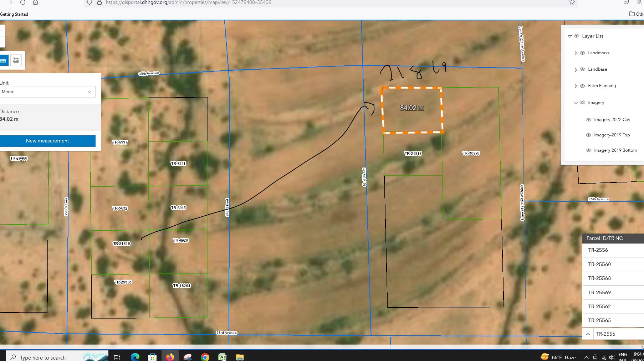Show hidden system tray icons

click(x=586, y=357)
